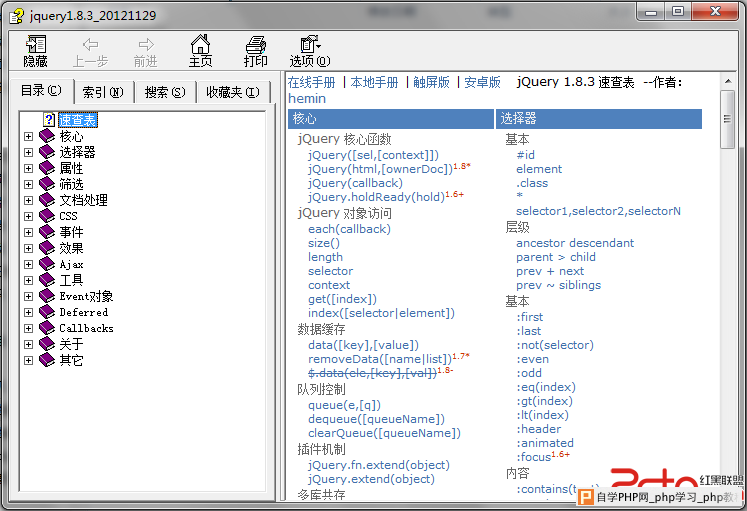This screenshot has width=747, height=511.
Task: Expand the Ajax tree node
Action: tap(29, 264)
